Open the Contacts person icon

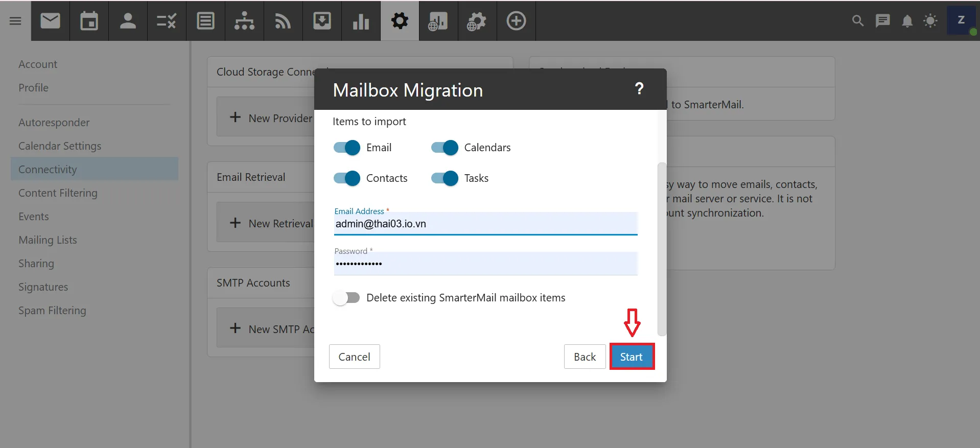click(128, 21)
